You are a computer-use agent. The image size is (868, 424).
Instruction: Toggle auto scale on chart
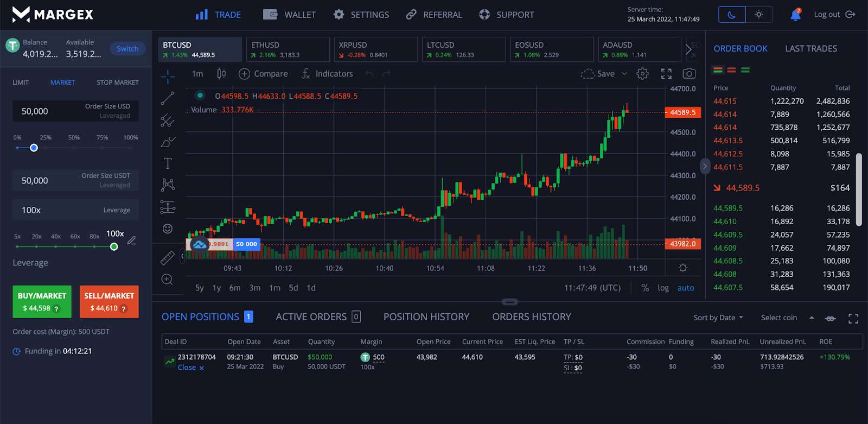(686, 288)
